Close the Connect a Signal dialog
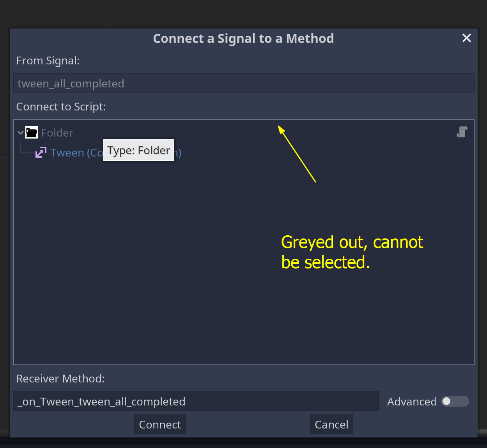The image size is (487, 448). tap(466, 38)
